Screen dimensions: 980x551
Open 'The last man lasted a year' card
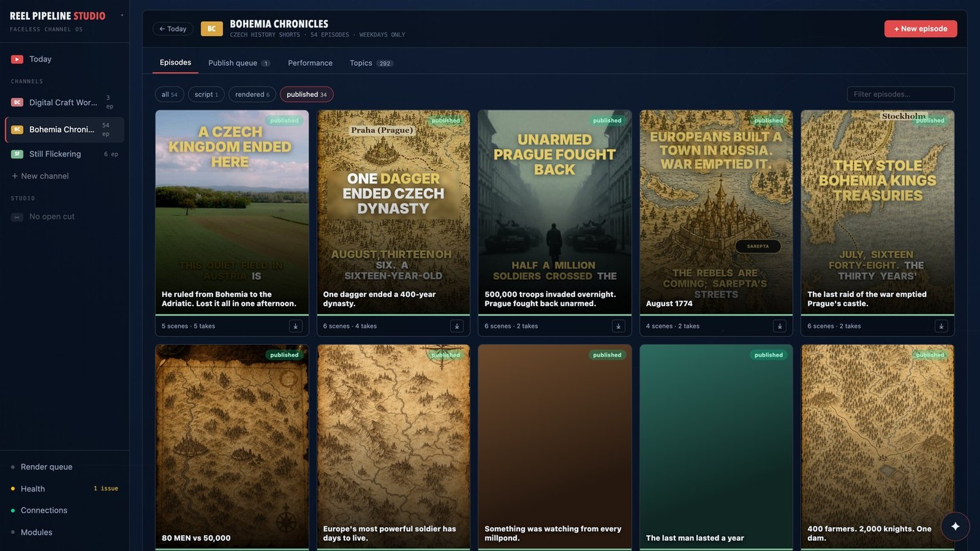pos(716,447)
